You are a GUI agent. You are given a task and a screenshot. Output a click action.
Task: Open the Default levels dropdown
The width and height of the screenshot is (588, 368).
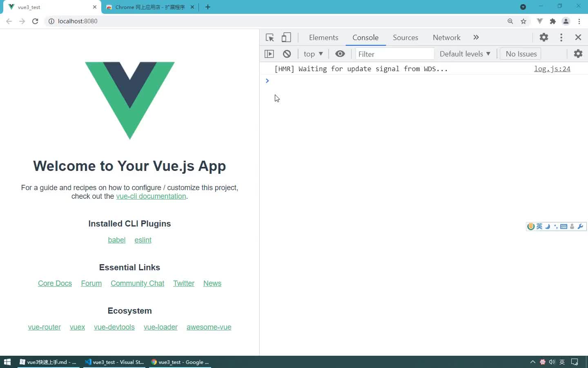pos(465,54)
